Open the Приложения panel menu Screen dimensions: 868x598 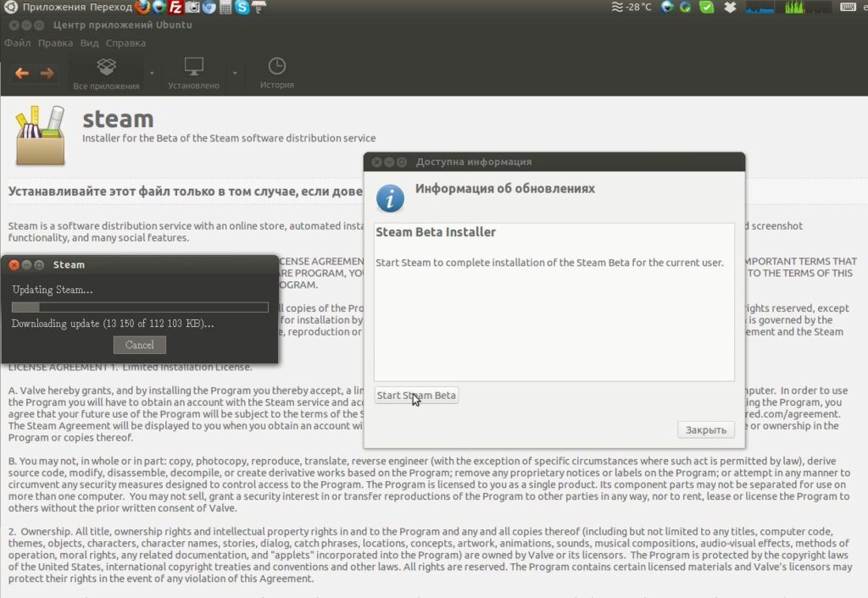54,7
